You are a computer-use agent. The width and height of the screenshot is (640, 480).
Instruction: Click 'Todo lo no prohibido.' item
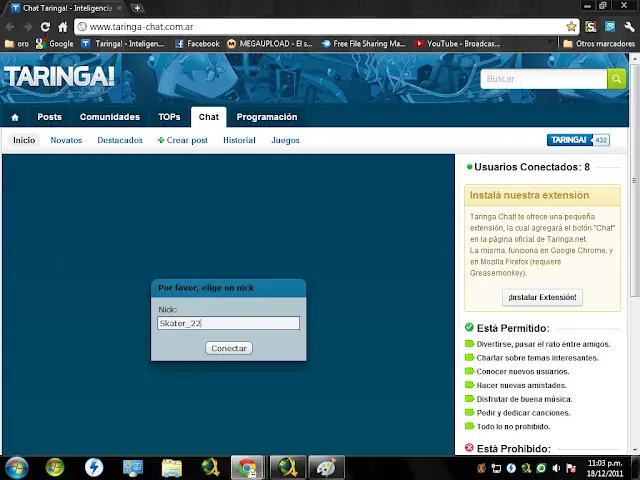[513, 427]
